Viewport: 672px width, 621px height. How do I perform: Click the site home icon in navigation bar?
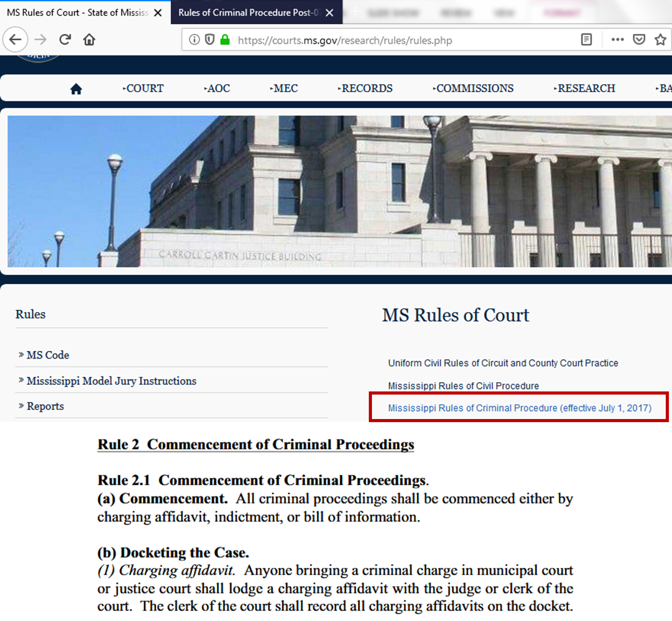coord(76,89)
